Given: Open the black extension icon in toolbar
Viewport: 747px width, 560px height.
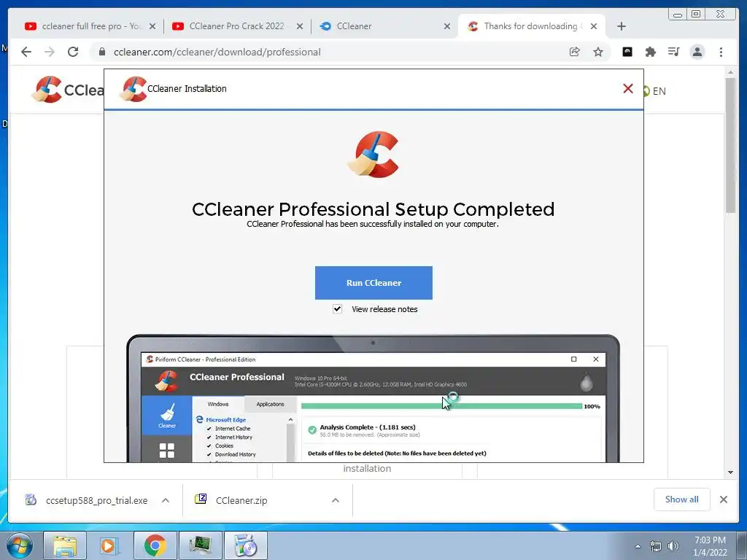Looking at the screenshot, I should [627, 52].
